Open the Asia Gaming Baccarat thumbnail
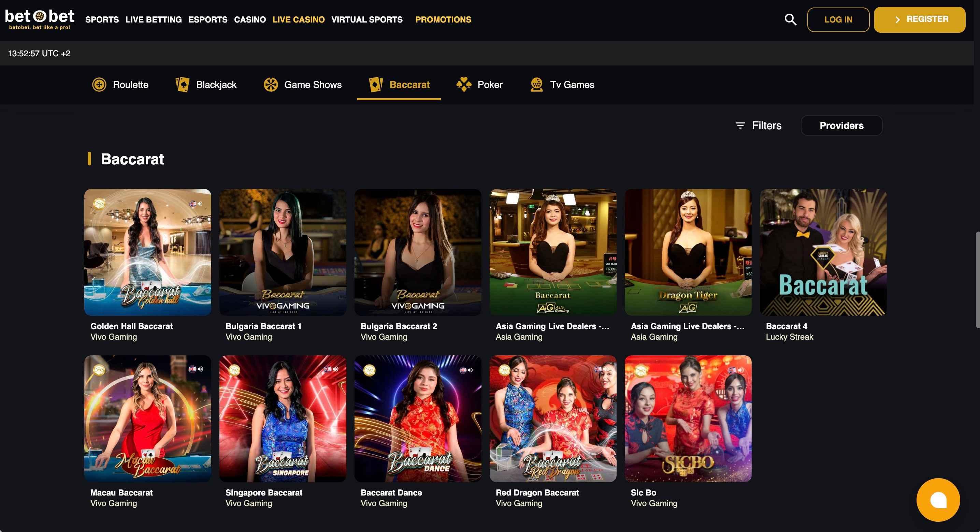Image resolution: width=980 pixels, height=532 pixels. pos(553,252)
